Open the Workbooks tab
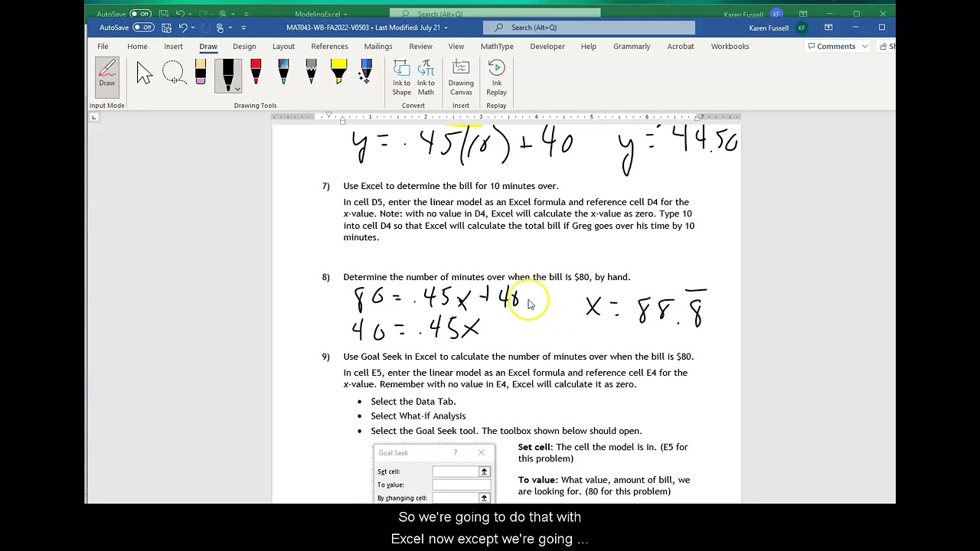This screenshot has height=551, width=980. [730, 47]
